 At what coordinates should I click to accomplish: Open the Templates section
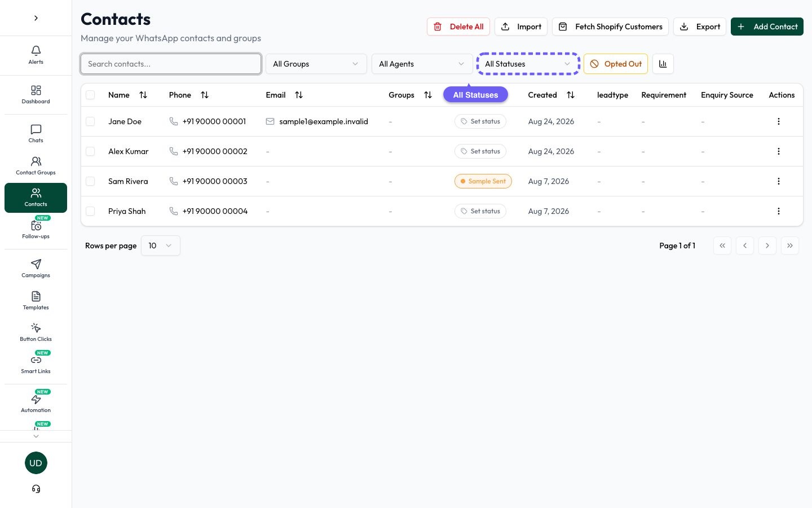click(x=36, y=301)
